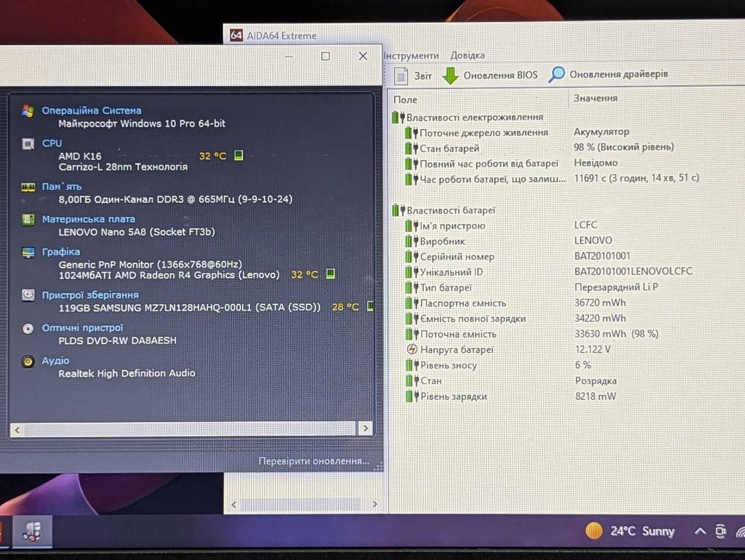Viewport: 745px width, 560px height.
Task: Click the optical devices disc icon
Action: 28,329
